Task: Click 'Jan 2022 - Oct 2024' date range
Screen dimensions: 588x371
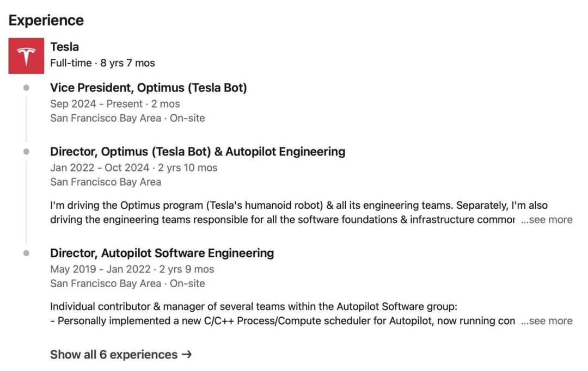Action: 100,168
